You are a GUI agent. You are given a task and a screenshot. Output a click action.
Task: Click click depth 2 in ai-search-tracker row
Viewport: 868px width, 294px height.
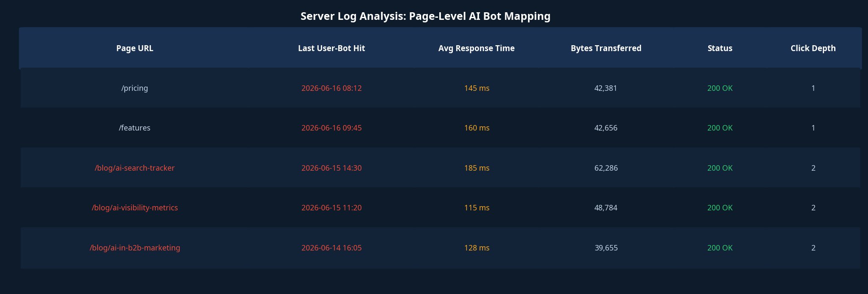coord(813,168)
